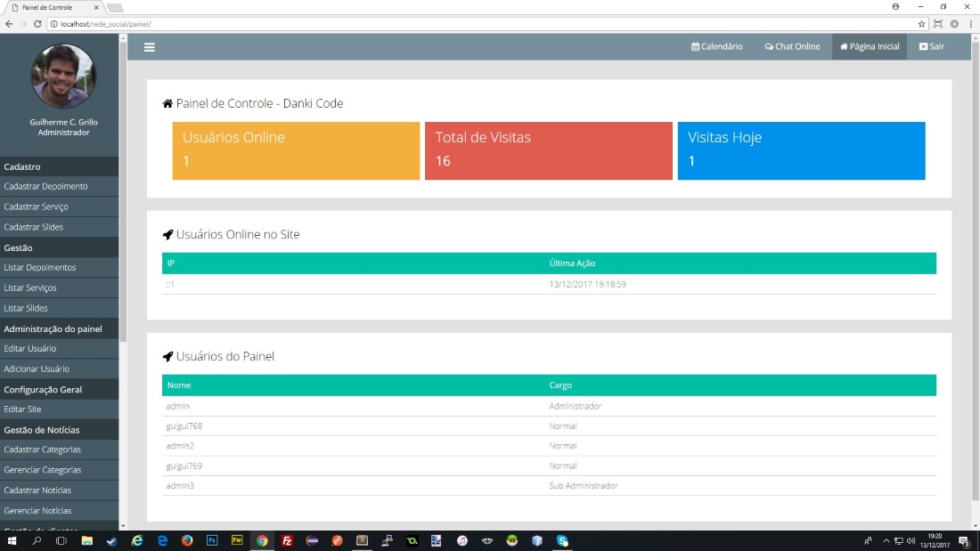The width and height of the screenshot is (980, 551).
Task: Open Editar Usuário in sidebar
Action: pos(30,349)
